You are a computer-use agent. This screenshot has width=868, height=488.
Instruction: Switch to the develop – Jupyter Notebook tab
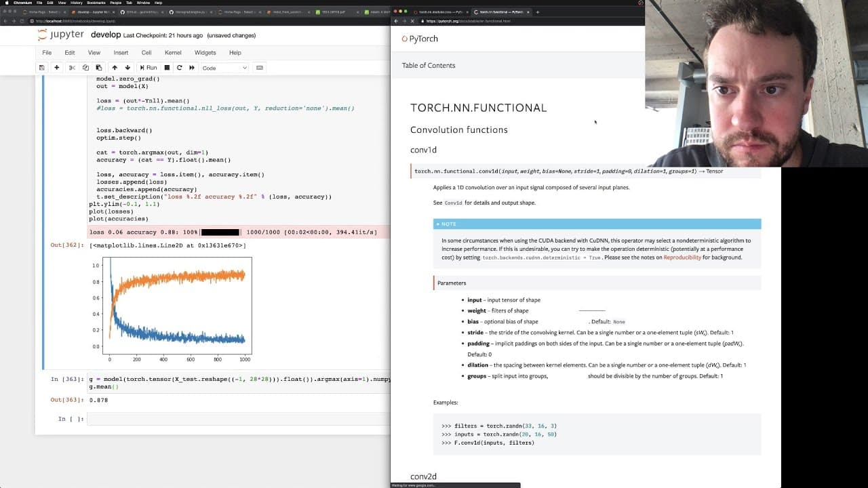pos(93,12)
